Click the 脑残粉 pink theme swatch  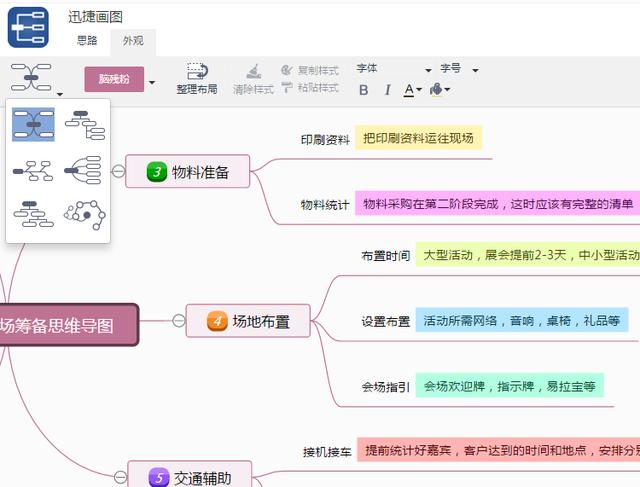114,80
